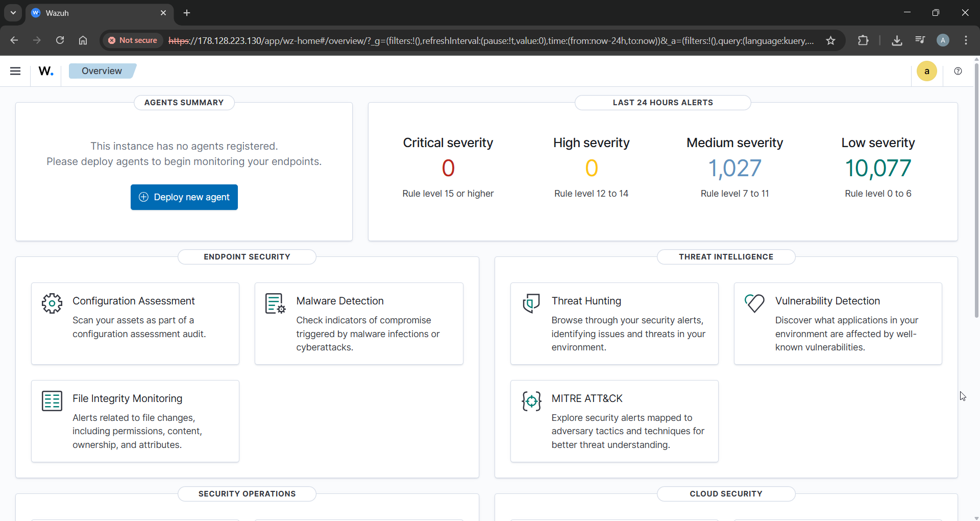Click the Deploy new agent button

tap(184, 197)
